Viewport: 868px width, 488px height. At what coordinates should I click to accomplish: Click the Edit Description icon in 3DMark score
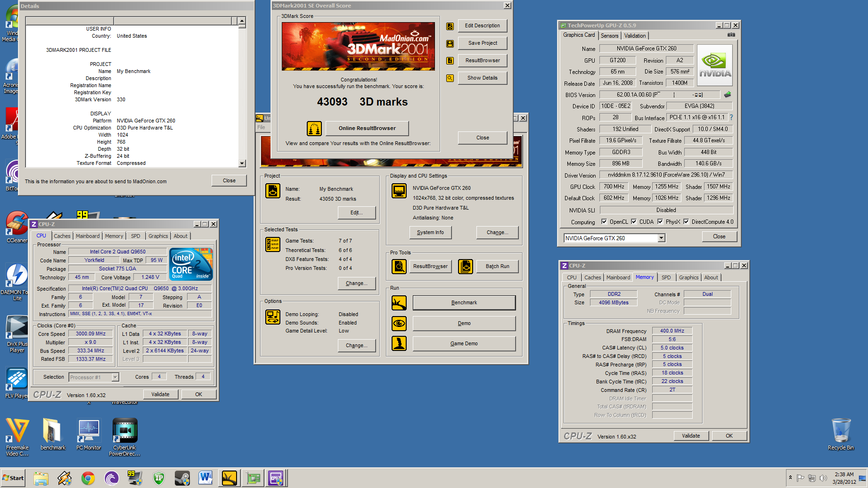pos(450,26)
